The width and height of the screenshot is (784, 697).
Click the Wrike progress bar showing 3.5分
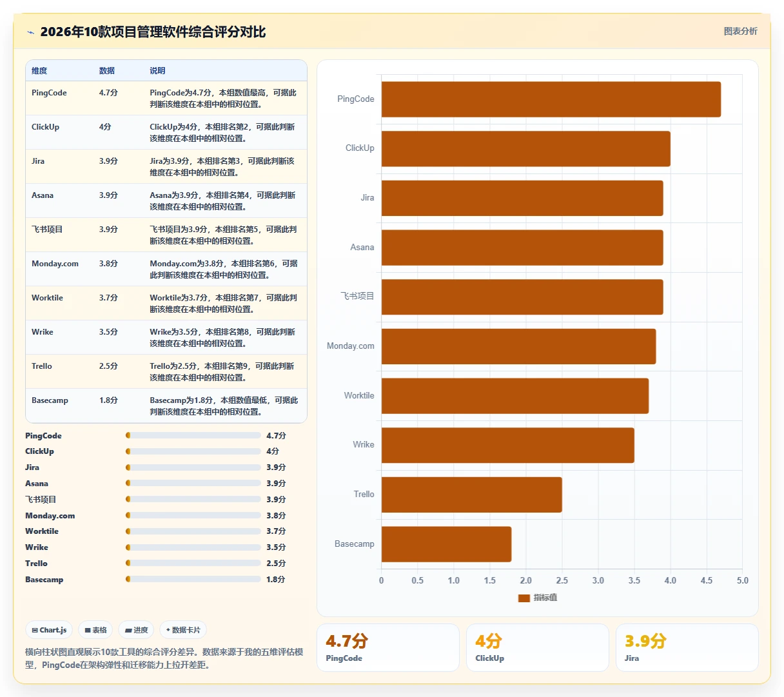point(193,547)
